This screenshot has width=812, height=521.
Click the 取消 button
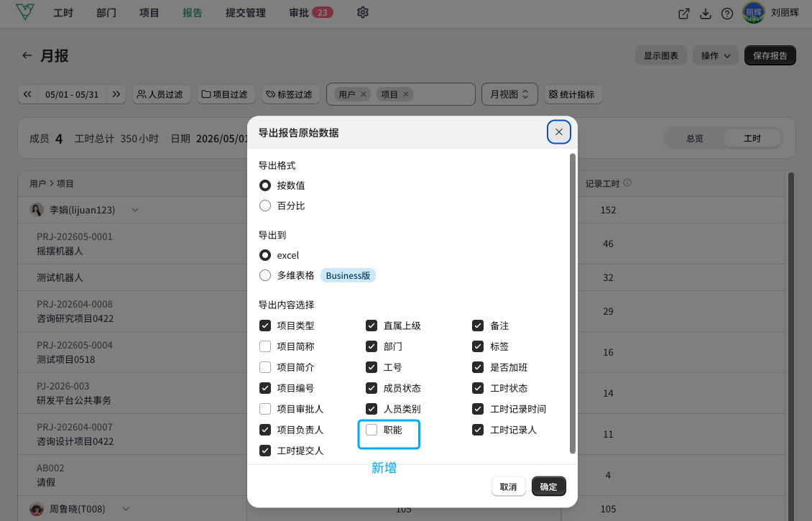pyautogui.click(x=508, y=487)
